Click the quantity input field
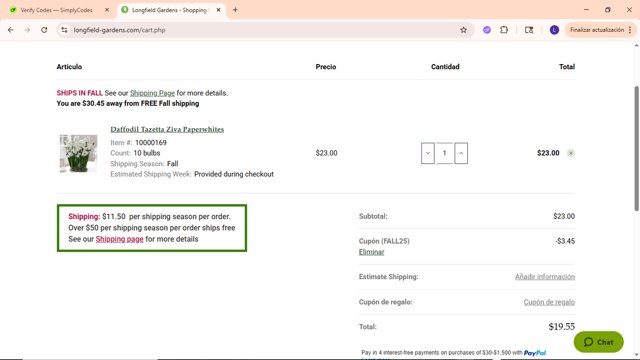Viewport: 640px width, 360px height. coord(444,153)
